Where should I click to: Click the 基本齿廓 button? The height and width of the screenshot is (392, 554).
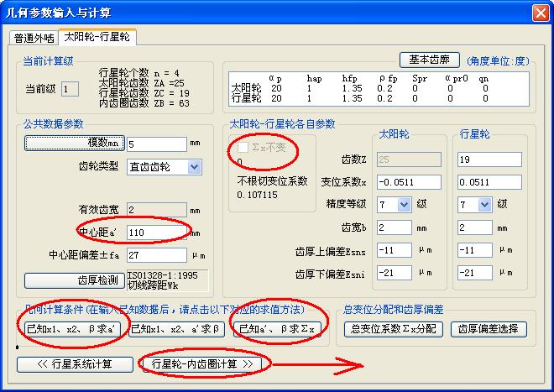pos(429,60)
